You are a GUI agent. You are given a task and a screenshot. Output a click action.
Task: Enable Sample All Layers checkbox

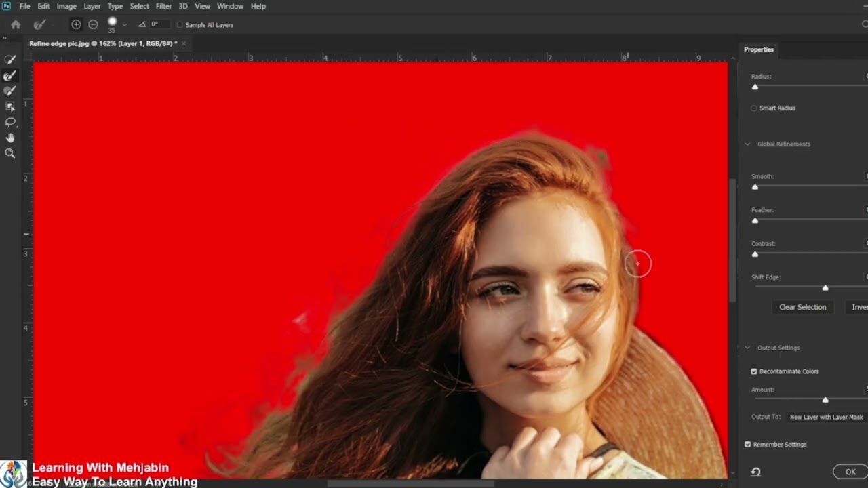click(x=180, y=25)
